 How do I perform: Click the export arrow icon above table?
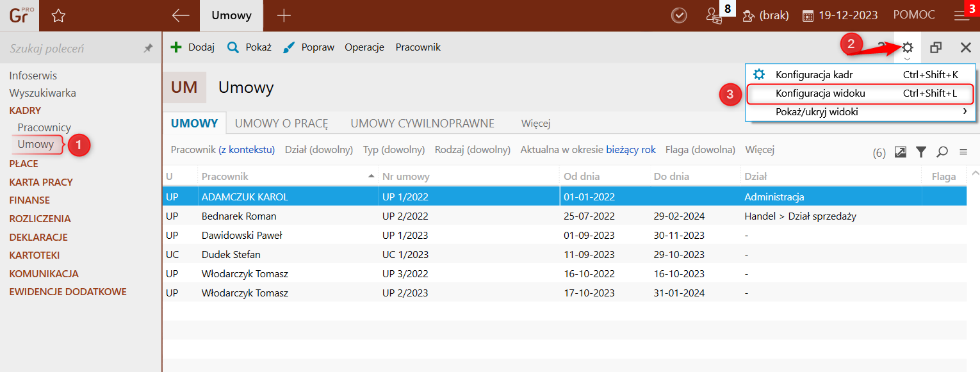[901, 152]
